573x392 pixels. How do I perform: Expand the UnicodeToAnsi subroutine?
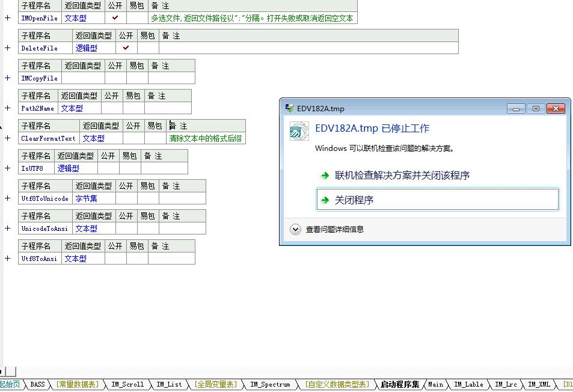[x=7, y=228]
